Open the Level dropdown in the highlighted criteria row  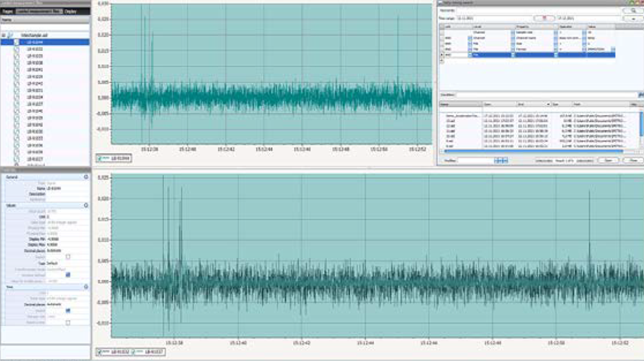(513, 55)
